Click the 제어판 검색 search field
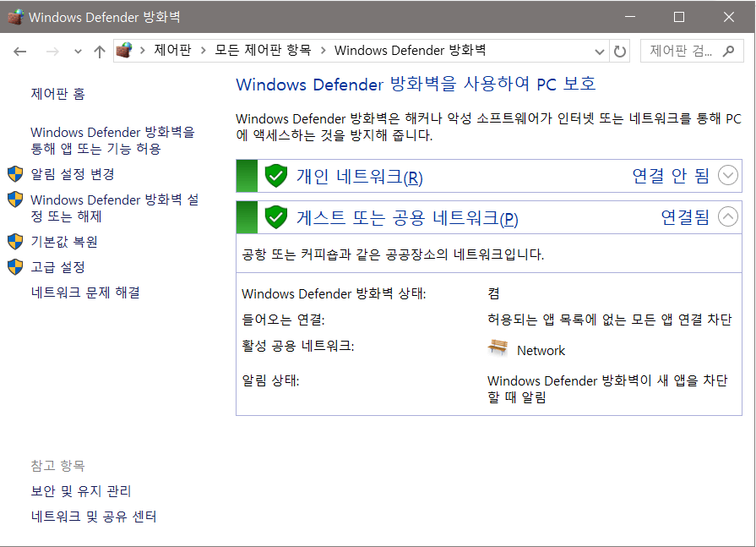This screenshot has width=756, height=547. pyautogui.click(x=692, y=51)
